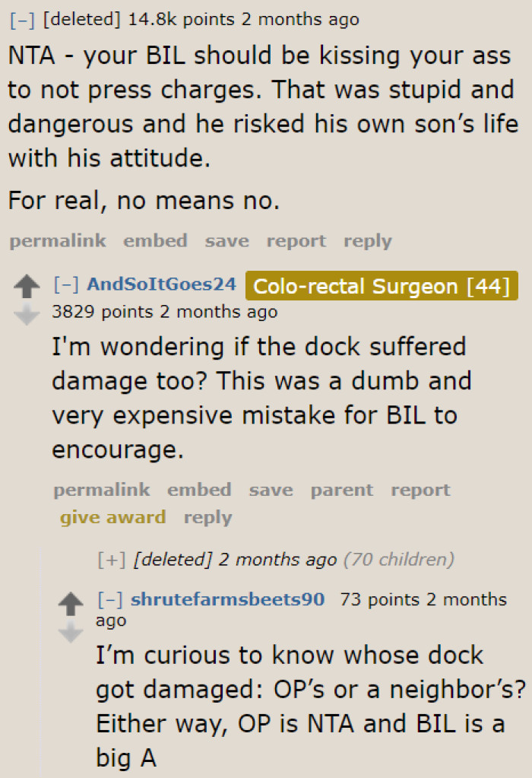Click Colo-rectal Surgeon [44] flair
This screenshot has height=778, width=532.
[382, 286]
